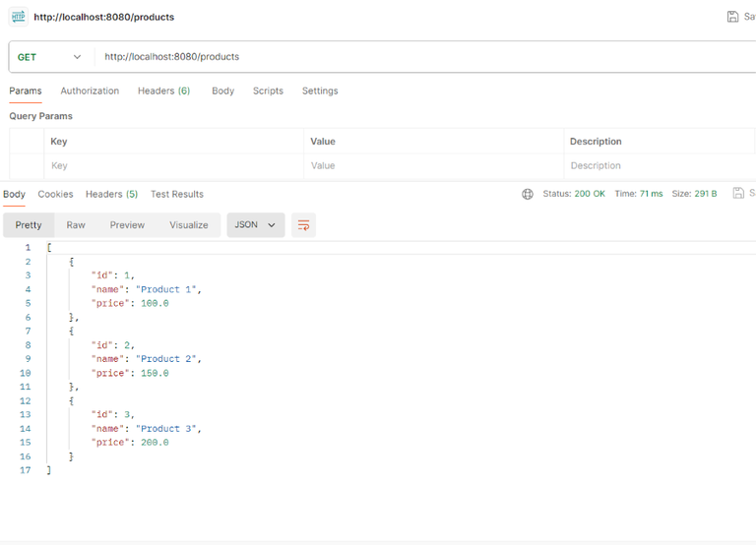Click the wrap lines icon in response toolbar

[303, 225]
